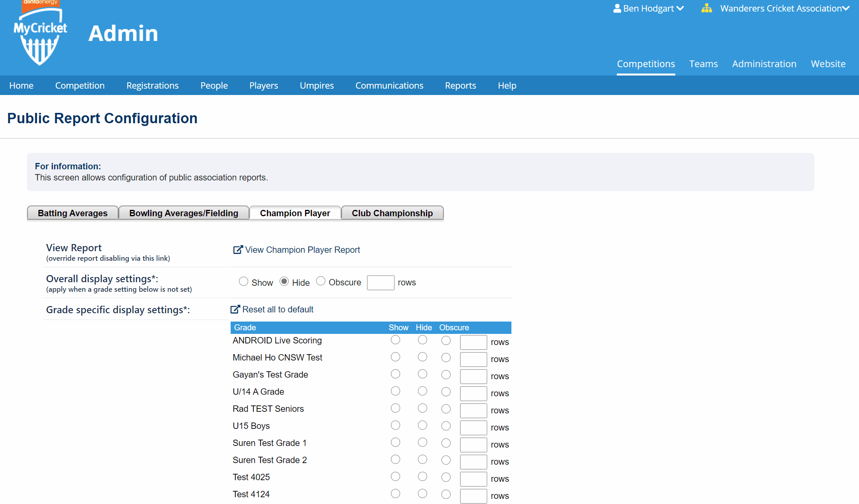Select Show for Michael Ho CNSW Test
859x504 pixels.
(395, 357)
